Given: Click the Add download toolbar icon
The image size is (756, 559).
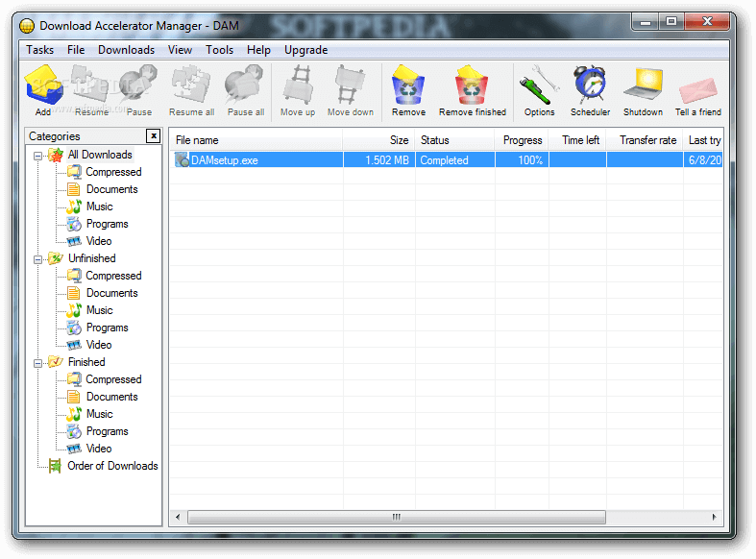Looking at the screenshot, I should point(43,85).
